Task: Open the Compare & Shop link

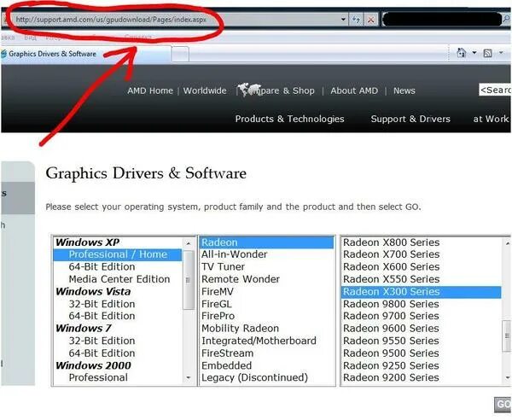Action: point(282,90)
